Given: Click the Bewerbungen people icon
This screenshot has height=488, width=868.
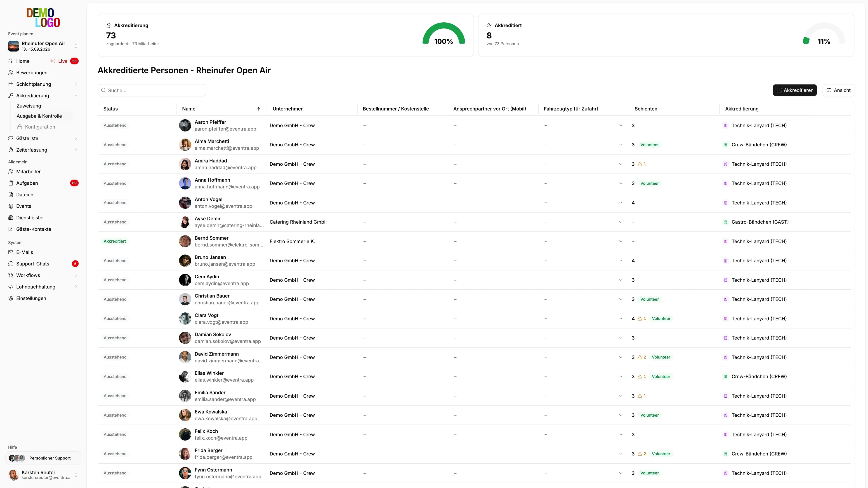Looking at the screenshot, I should pos(11,72).
